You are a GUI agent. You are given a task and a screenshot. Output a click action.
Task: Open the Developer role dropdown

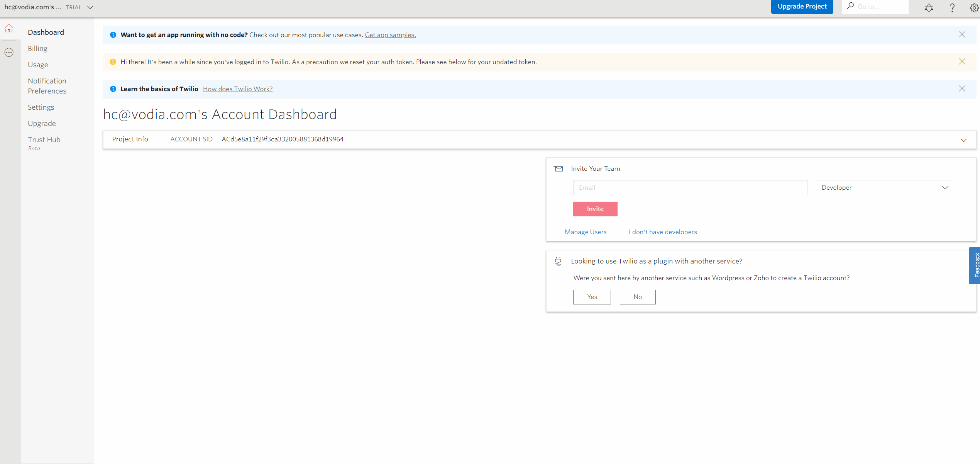click(x=885, y=188)
